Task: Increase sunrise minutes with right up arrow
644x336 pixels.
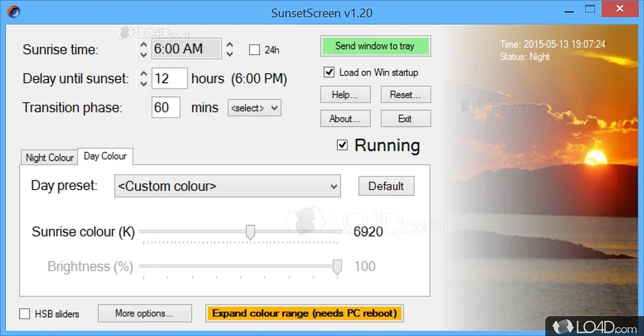Action: (230, 45)
